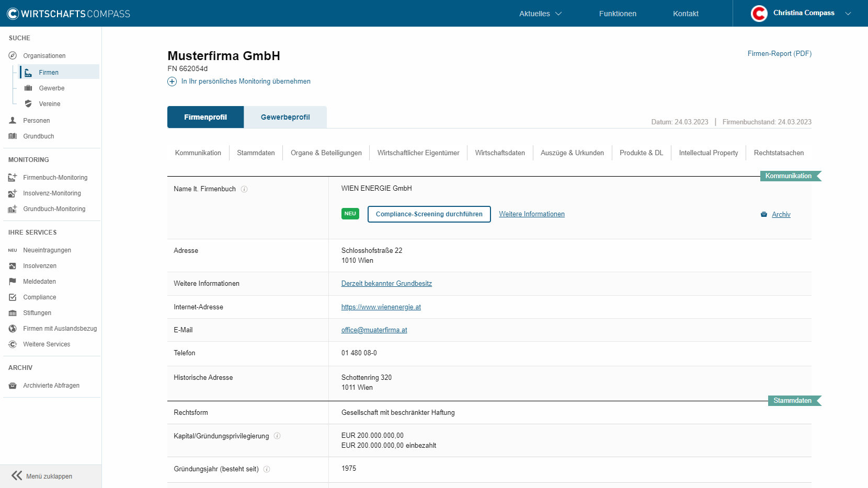
Task: Switch to the Gewerbeprofil tab
Action: (285, 117)
